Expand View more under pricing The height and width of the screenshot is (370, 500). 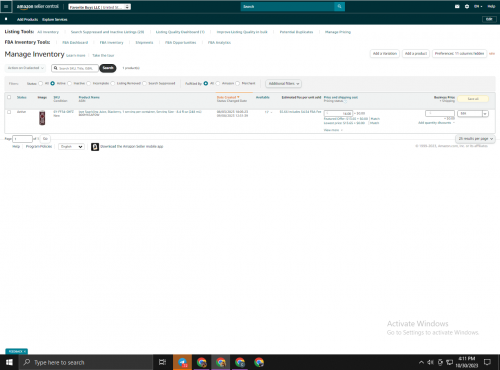pos(333,130)
